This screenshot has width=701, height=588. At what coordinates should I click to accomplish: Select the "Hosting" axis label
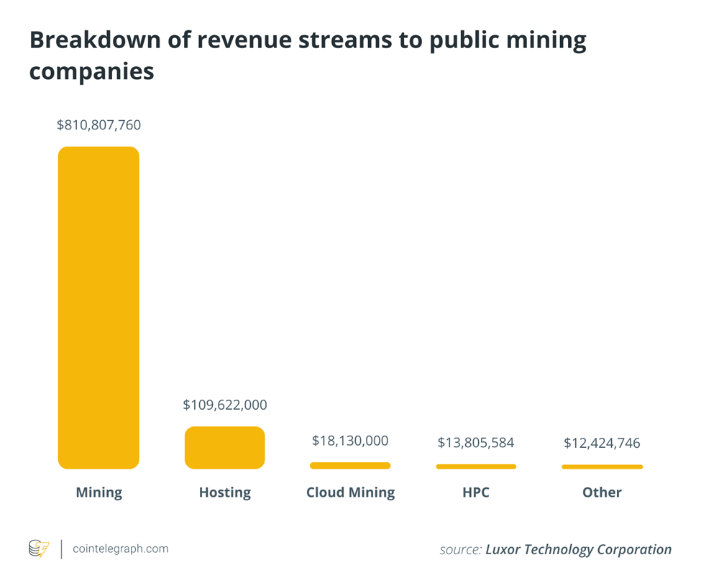point(224,492)
